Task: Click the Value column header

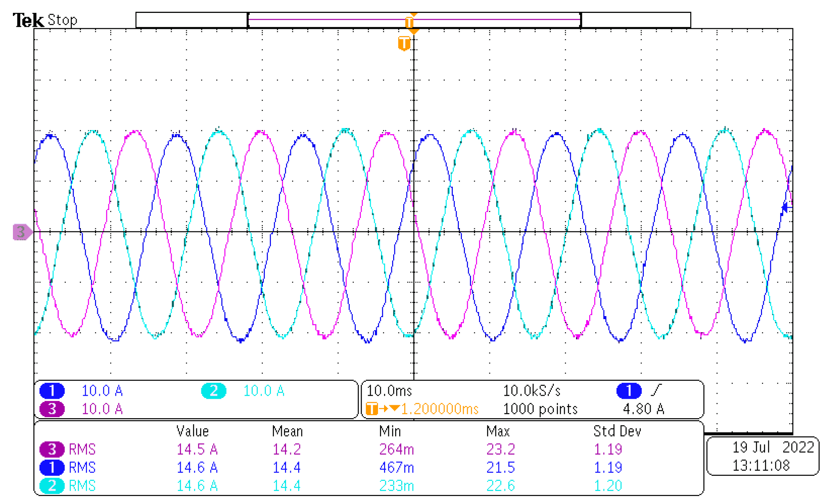Action: 193,431
